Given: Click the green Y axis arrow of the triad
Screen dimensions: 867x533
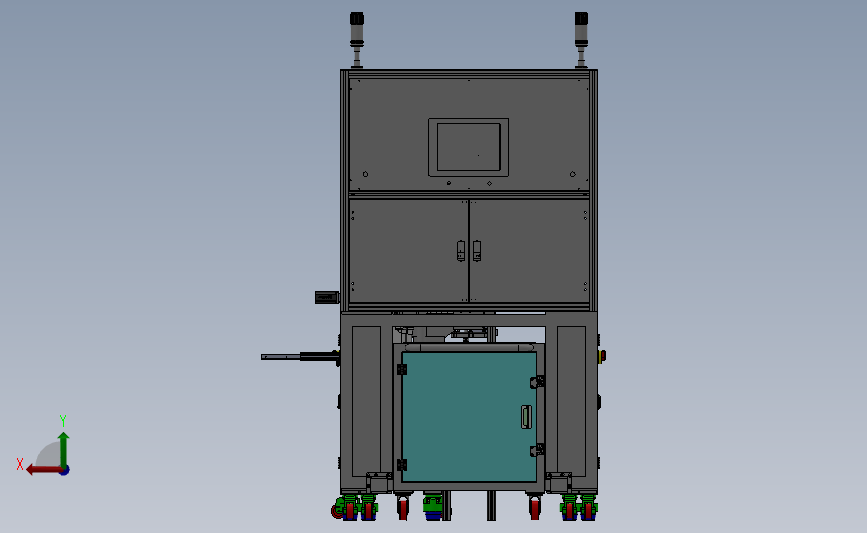Looking at the screenshot, I should click(x=64, y=449).
